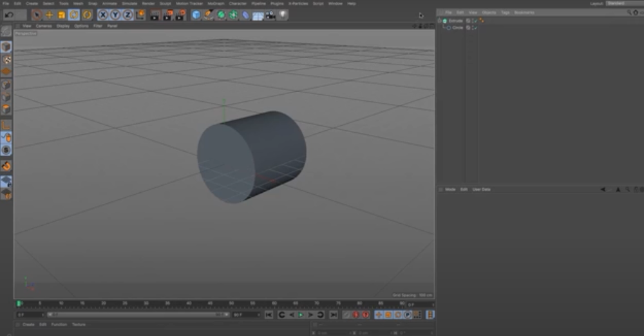644x336 pixels.
Task: Click the Undo arrow icon
Action: [x=9, y=15]
